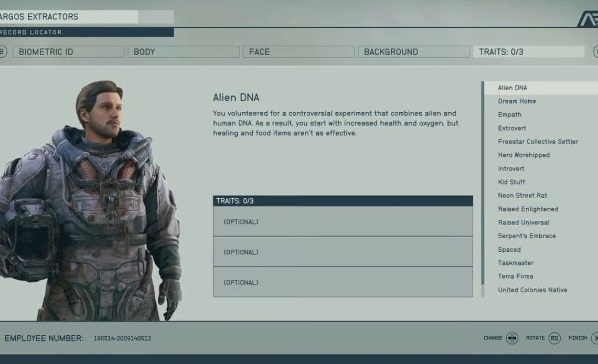Image resolution: width=598 pixels, height=364 pixels.
Task: Click the RB bumper icon beside Traits tab
Action: point(595,52)
